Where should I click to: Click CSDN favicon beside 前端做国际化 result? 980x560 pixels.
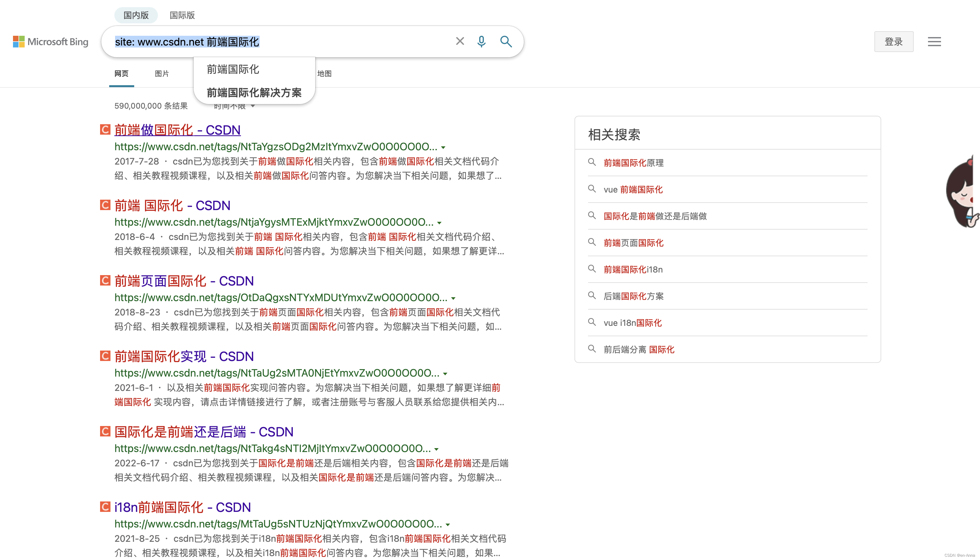105,130
